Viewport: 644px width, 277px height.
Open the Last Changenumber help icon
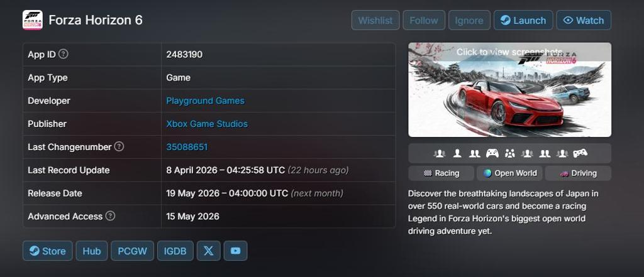click(119, 146)
